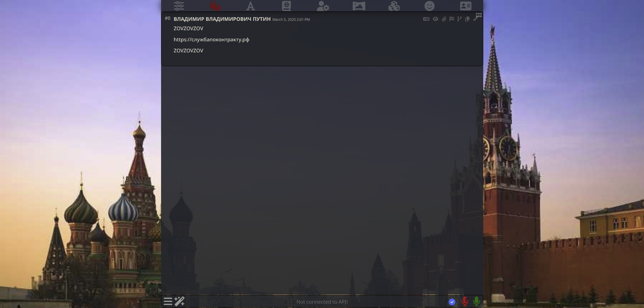Open Character Management card icon
644x308 pixels.
[465, 6]
